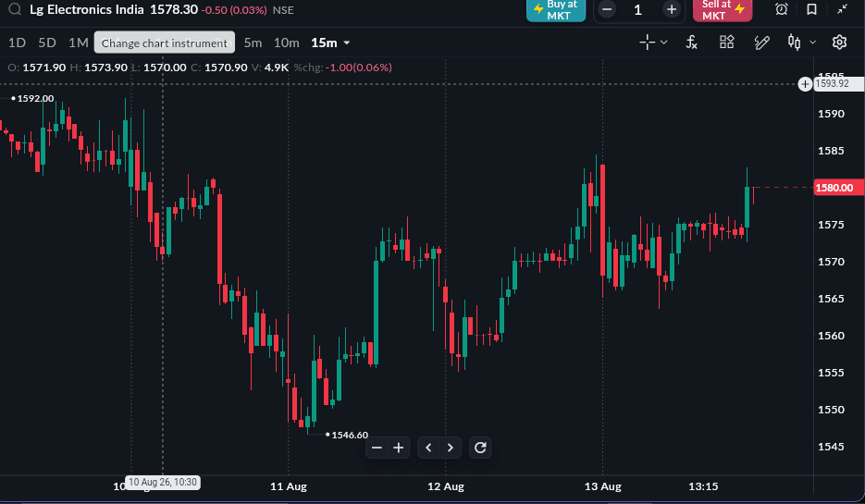865x504 pixels.
Task: Select the 10m interval
Action: 286,43
